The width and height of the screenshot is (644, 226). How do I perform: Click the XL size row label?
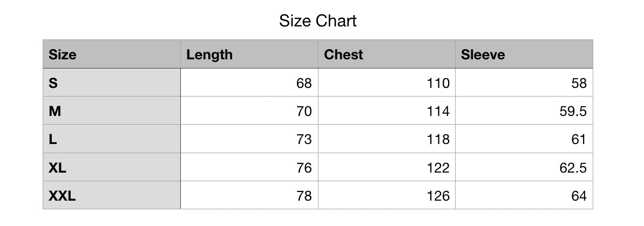click(x=57, y=168)
